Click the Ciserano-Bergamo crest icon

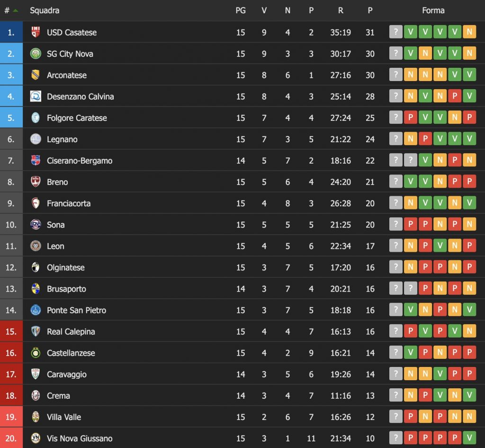coord(36,161)
